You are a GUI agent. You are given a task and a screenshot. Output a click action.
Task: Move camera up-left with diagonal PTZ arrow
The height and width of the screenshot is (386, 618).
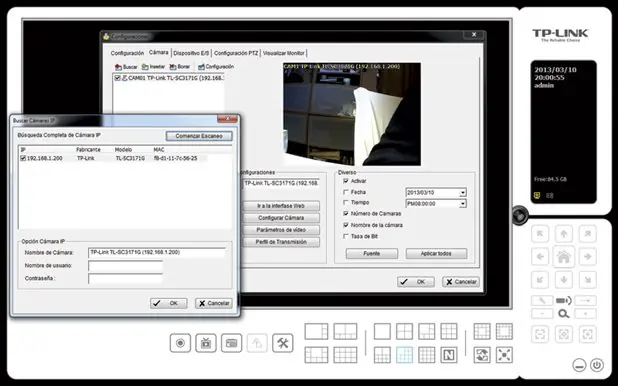[540, 234]
